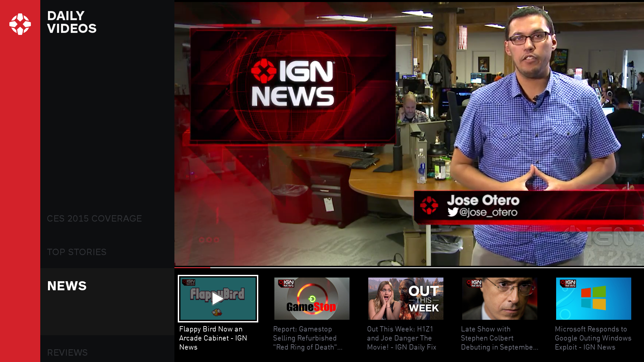This screenshot has width=644, height=362.
Task: Select the News category
Action: (x=67, y=286)
